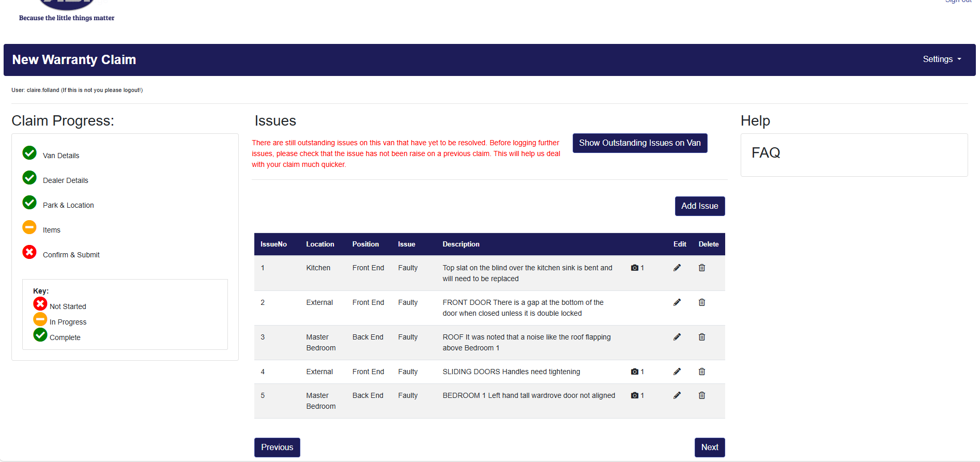This screenshot has height=462, width=980.
Task: Delete issue 1 using the trash icon
Action: coord(701,268)
